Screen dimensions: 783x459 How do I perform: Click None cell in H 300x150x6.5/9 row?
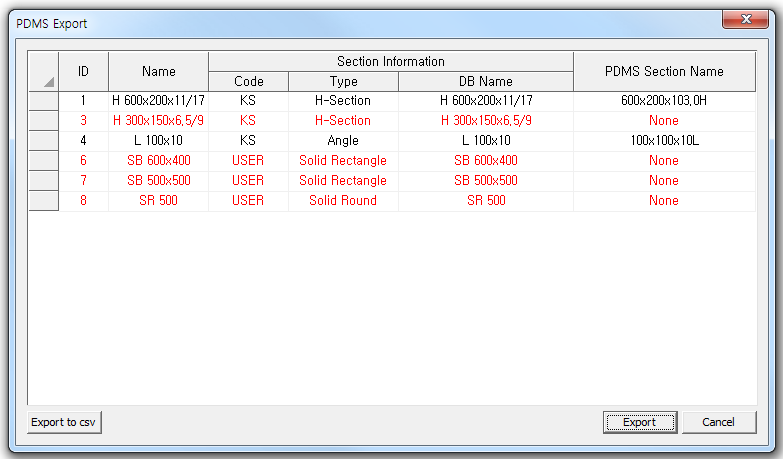[663, 121]
